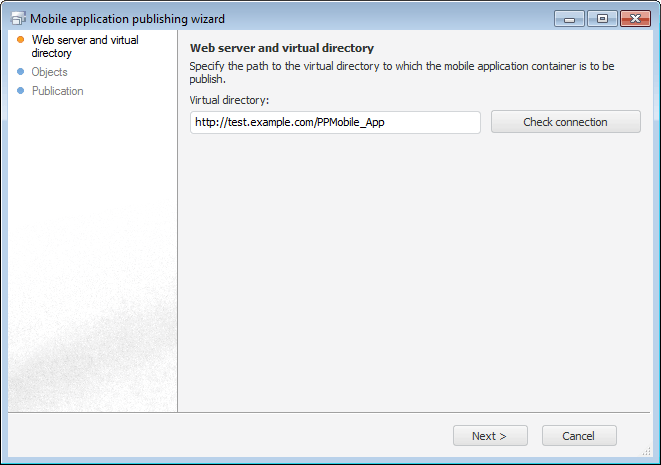This screenshot has height=465, width=661.
Task: Click the bold Web server heading
Action: pyautogui.click(x=281, y=48)
